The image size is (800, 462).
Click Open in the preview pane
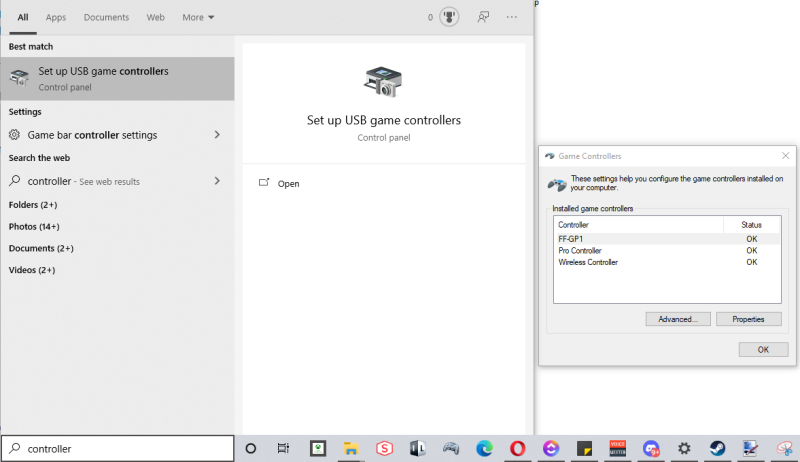288,184
